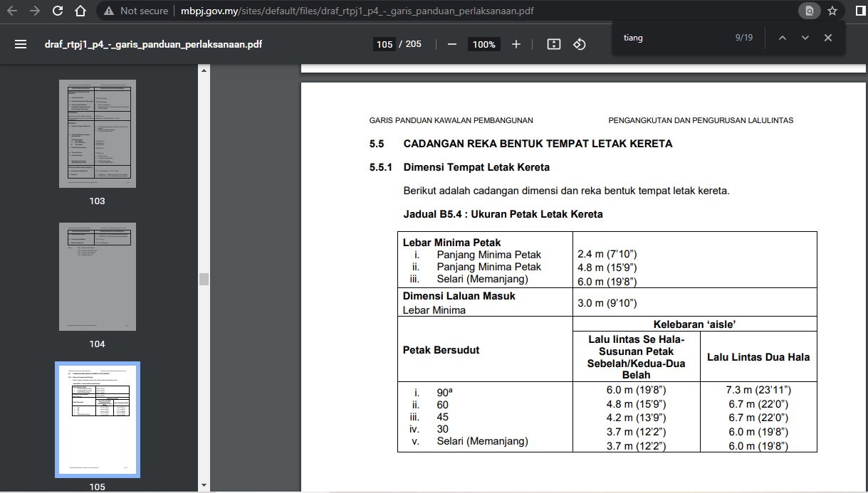
Task: Go to previous search result for tiang
Action: tap(783, 38)
